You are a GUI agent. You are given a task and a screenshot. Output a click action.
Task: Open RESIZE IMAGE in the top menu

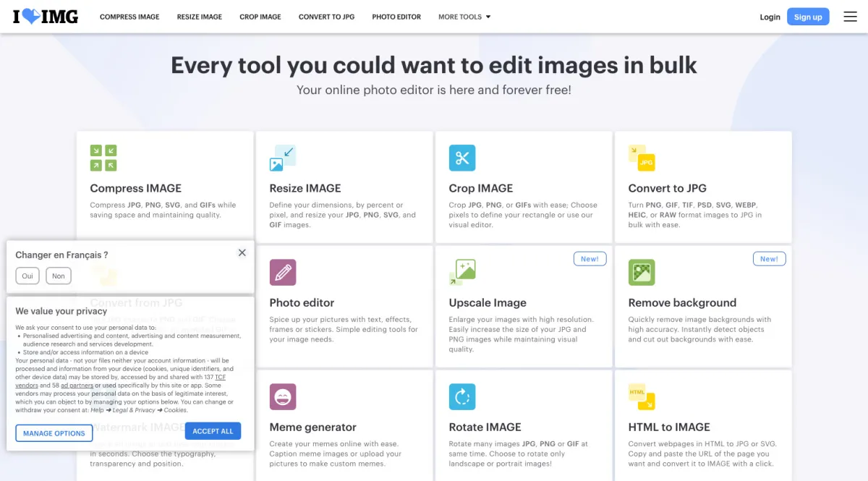tap(200, 17)
